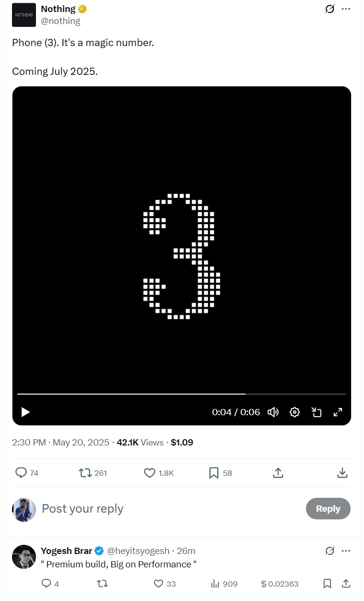
Task: Open more options for Nothing's tweet
Action: click(x=346, y=9)
